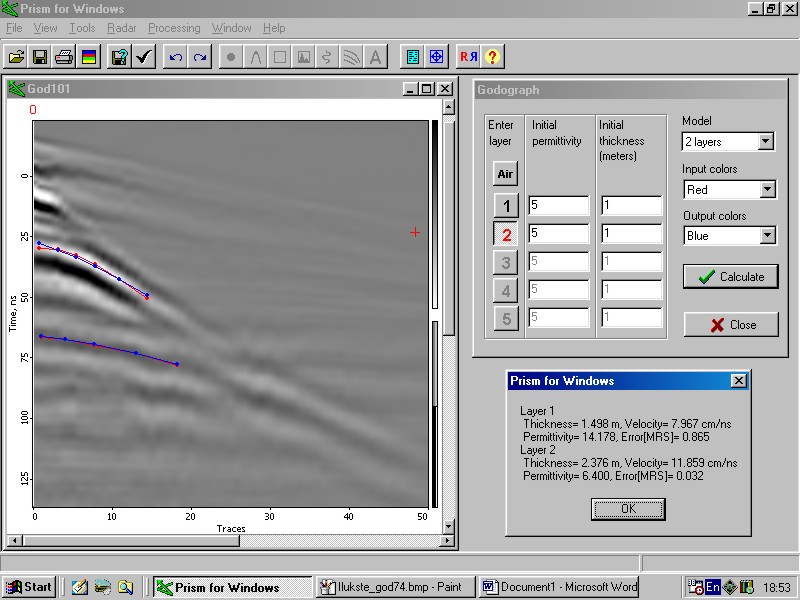The image size is (800, 600).
Task: Select the grayed text annotation 'A' tool
Action: [376, 57]
